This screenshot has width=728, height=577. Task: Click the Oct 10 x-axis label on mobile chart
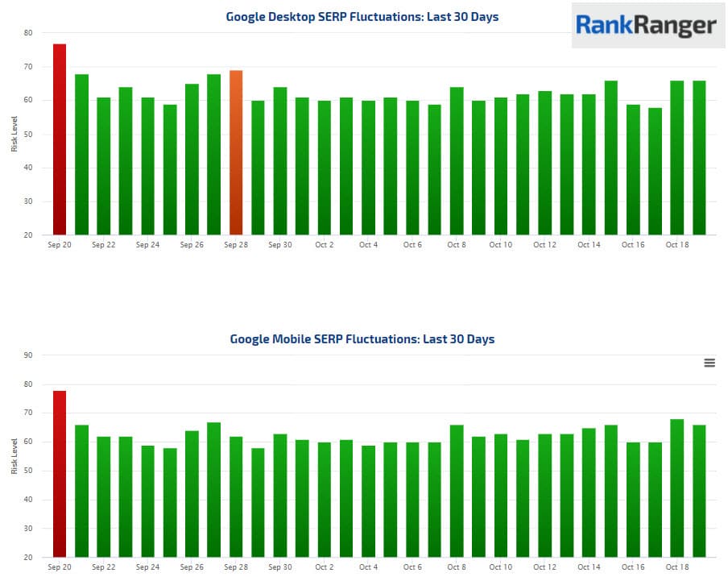pyautogui.click(x=501, y=567)
